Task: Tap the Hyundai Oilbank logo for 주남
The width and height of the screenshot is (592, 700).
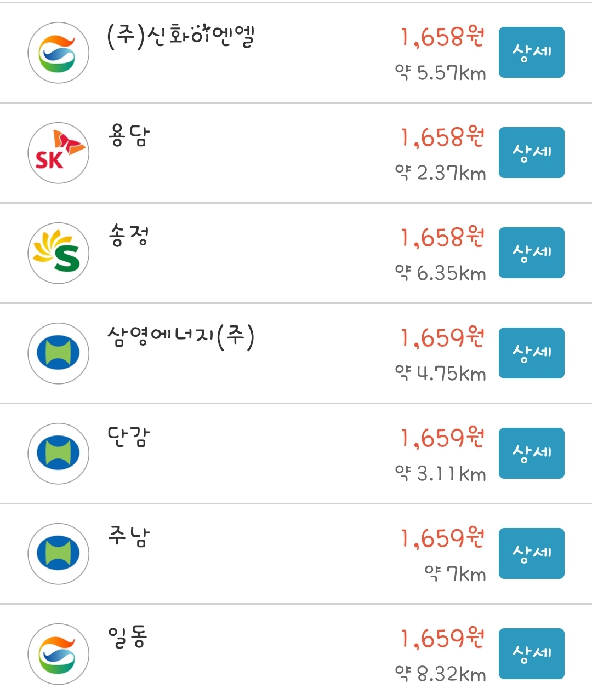Action: pos(58,554)
